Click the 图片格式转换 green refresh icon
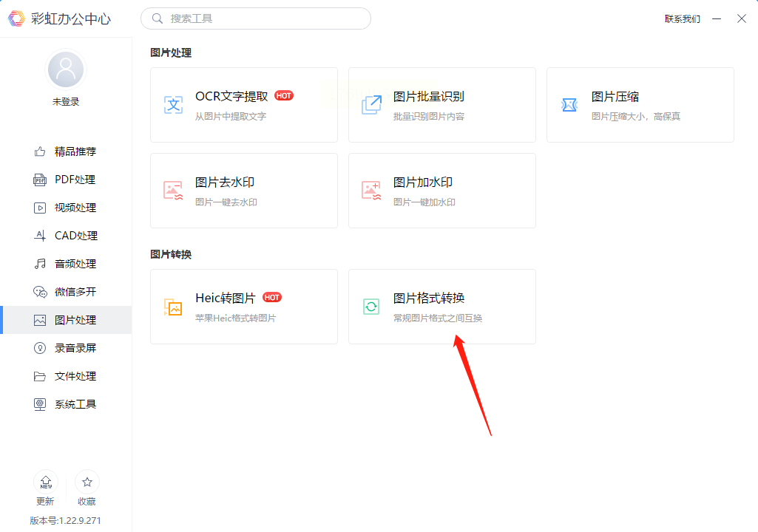 coord(371,307)
